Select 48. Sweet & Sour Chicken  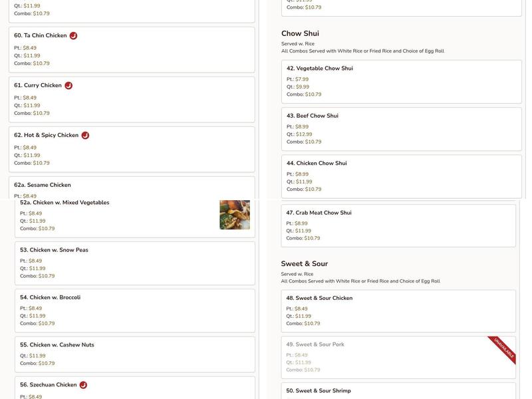[399, 308]
